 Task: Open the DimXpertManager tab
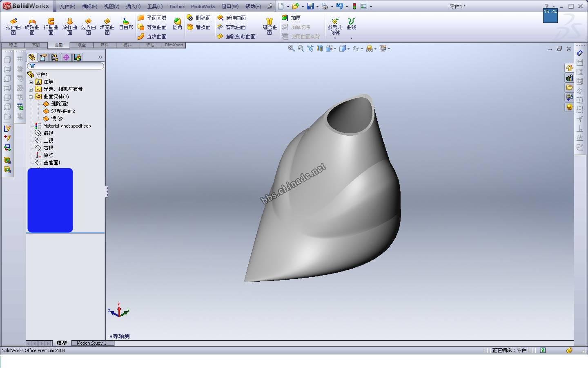66,57
